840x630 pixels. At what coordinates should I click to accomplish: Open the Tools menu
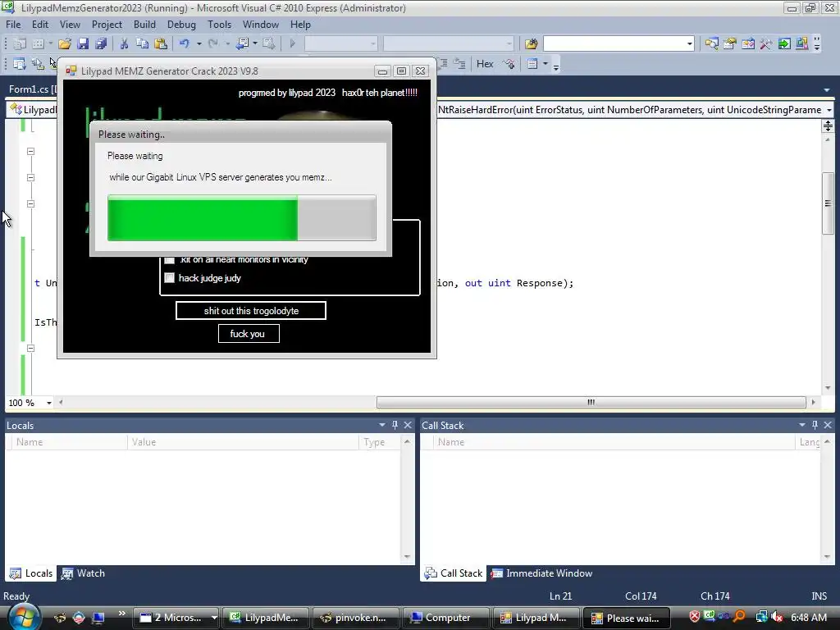click(220, 25)
